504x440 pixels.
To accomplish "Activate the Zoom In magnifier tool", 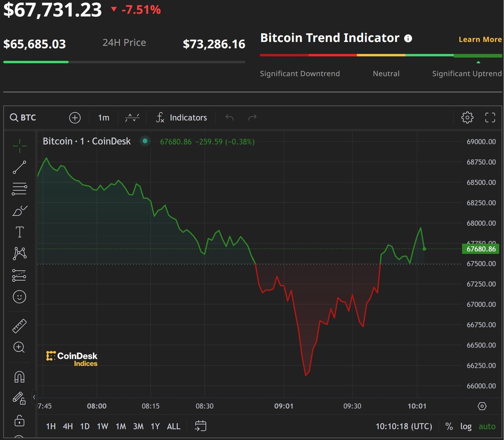I will [x=19, y=347].
